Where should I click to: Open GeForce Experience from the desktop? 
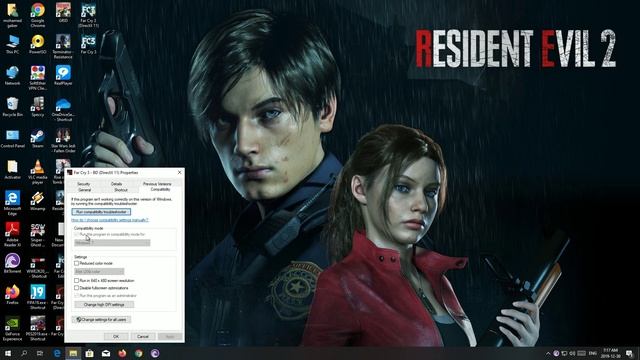point(12,329)
